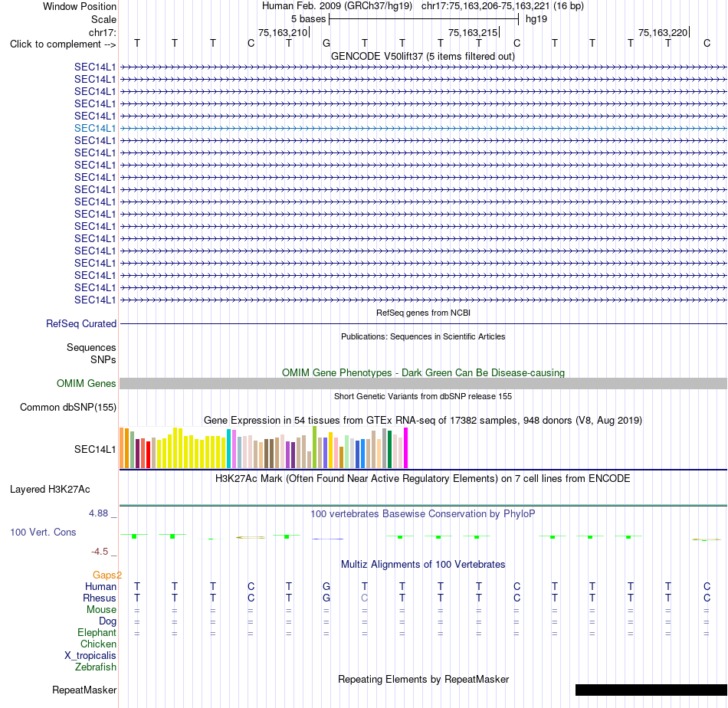
Task: Click the 75,163,210 ruler position label
Action: (x=283, y=32)
